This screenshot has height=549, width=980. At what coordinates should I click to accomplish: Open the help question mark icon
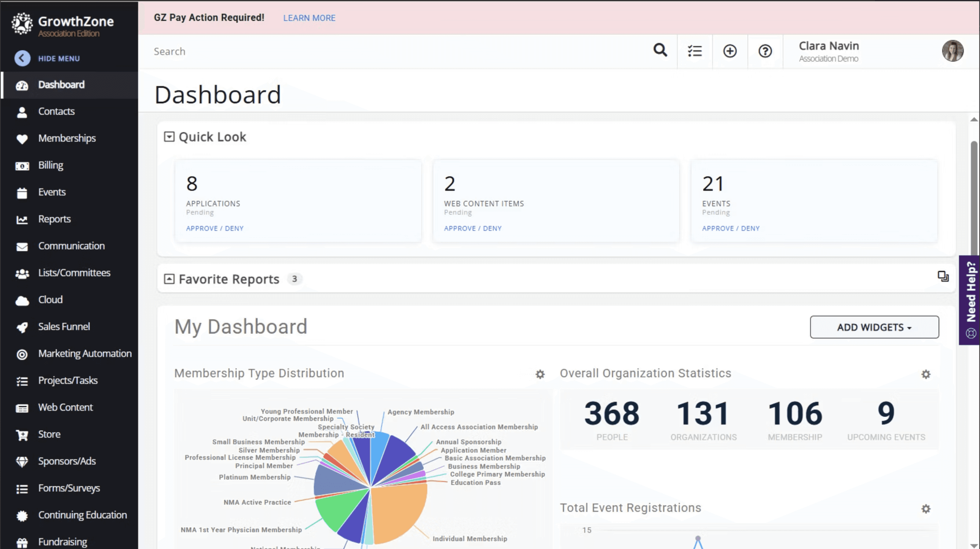(765, 51)
